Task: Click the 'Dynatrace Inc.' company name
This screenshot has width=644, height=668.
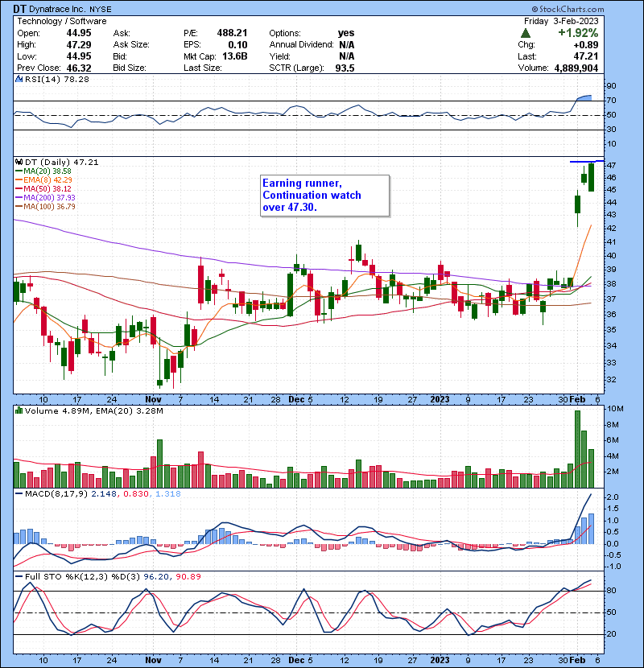Action: [57, 9]
